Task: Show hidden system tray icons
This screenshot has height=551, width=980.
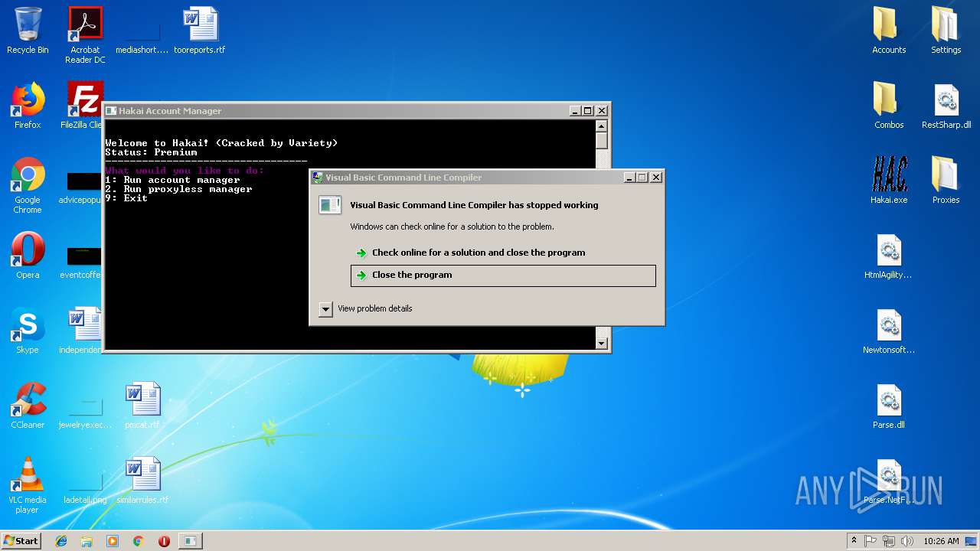Action: (854, 541)
